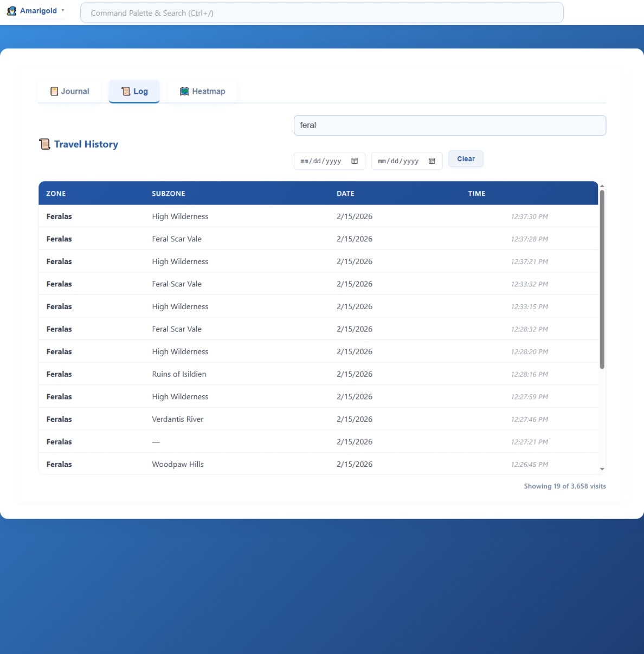Image resolution: width=644 pixels, height=654 pixels.
Task: Select the Ruins of Isildien row
Action: coord(179,374)
